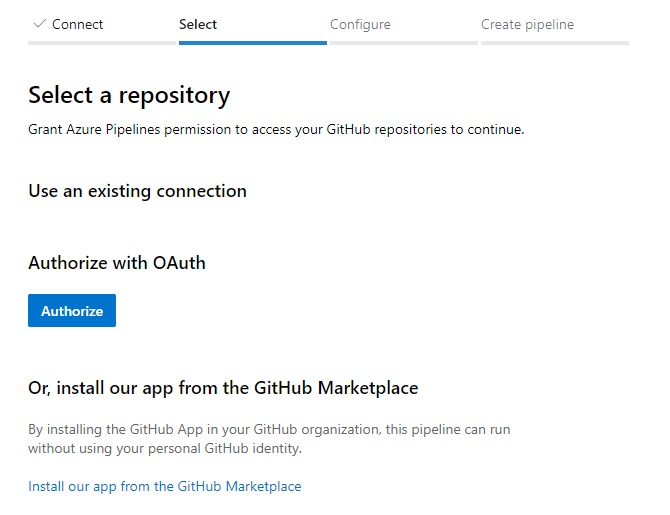The width and height of the screenshot is (670, 515).
Task: Click the 'without using your personal GitHub identity' line
Action: tap(165, 449)
